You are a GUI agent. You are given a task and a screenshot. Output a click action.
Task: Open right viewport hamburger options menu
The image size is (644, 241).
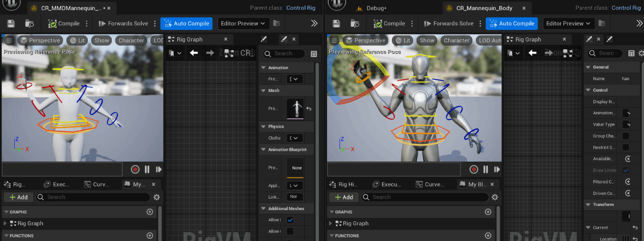coord(334,41)
